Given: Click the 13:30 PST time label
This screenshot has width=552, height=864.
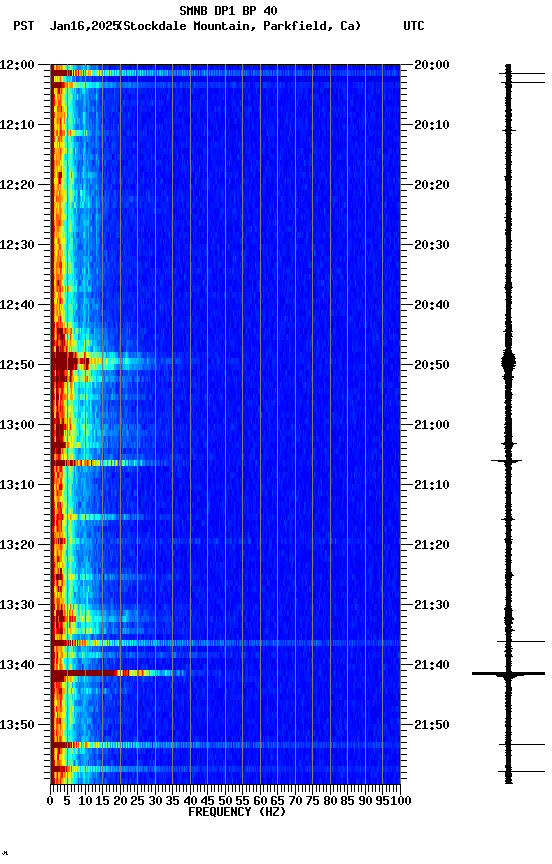Looking at the screenshot, I should [x=17, y=606].
